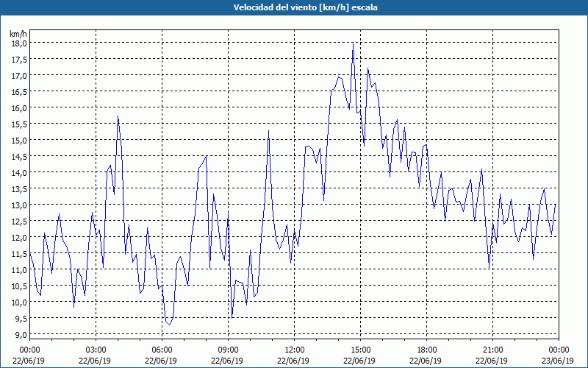Click the 17,0 y-axis value
The width and height of the screenshot is (588, 368).
point(19,76)
